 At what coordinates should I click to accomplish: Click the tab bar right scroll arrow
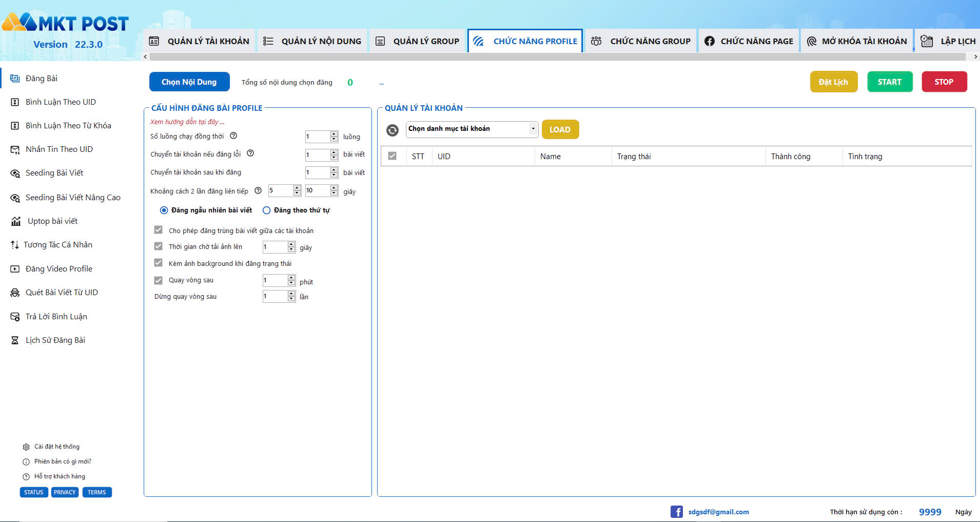(975, 57)
